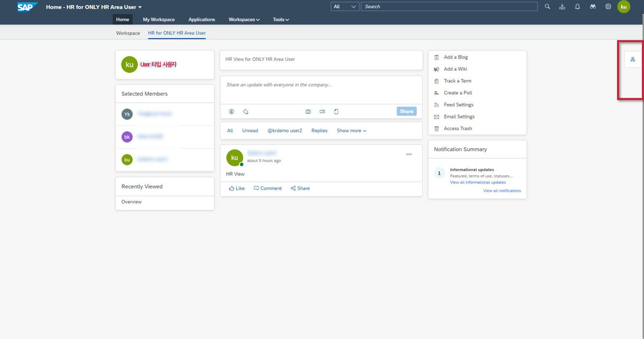Attach a document with the file icon

coord(336,112)
